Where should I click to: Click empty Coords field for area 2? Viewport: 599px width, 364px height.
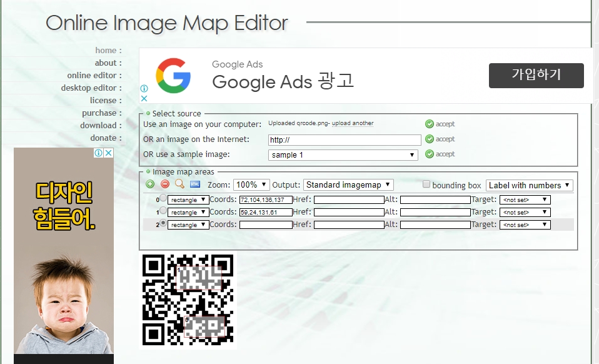point(266,225)
